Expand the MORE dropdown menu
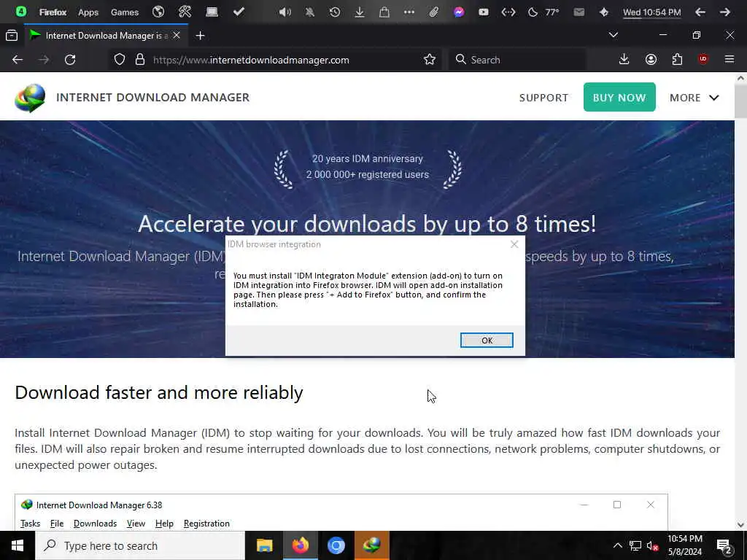Image resolution: width=747 pixels, height=560 pixels. coord(694,98)
